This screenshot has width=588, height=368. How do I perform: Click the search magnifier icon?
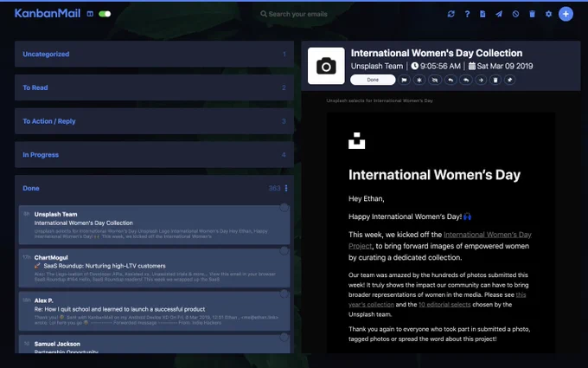(x=264, y=14)
